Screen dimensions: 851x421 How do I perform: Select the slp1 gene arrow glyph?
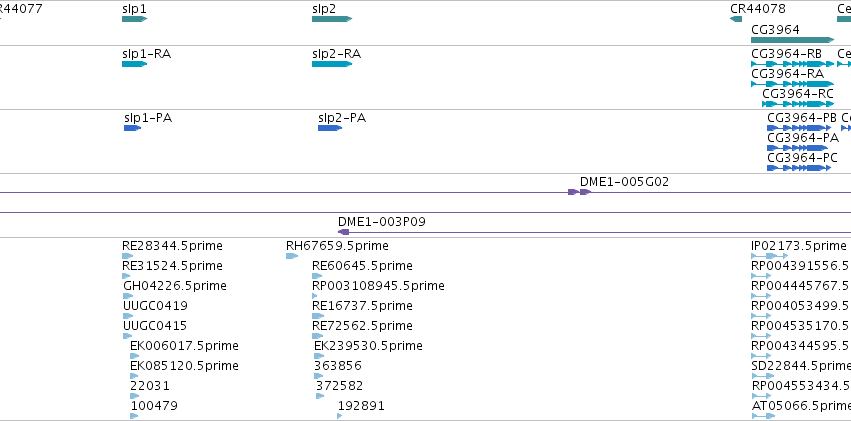coord(135,19)
